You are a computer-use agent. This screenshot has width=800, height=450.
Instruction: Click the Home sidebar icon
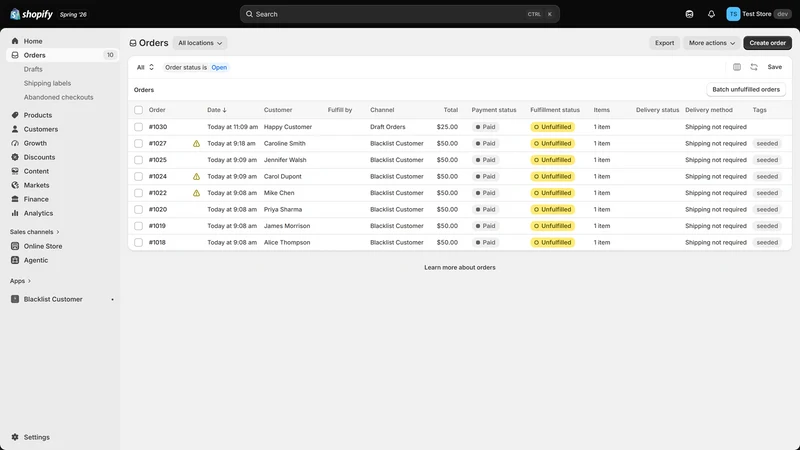pos(15,41)
